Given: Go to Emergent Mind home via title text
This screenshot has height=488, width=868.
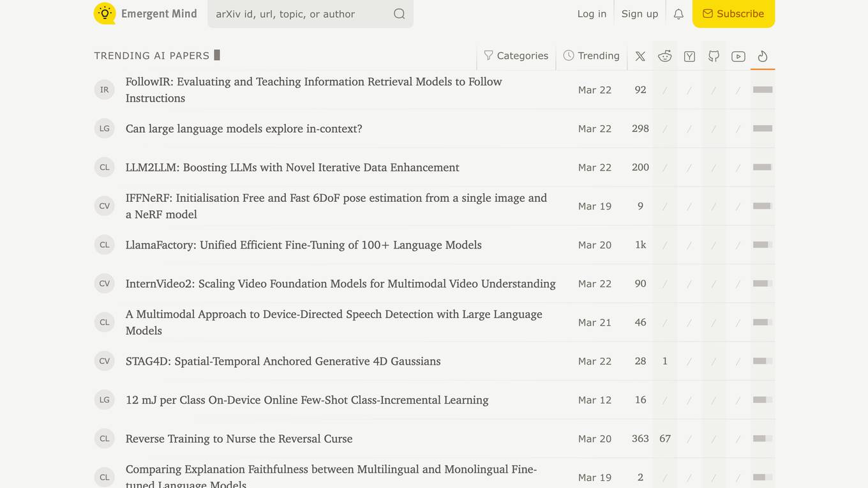Looking at the screenshot, I should 159,13.
